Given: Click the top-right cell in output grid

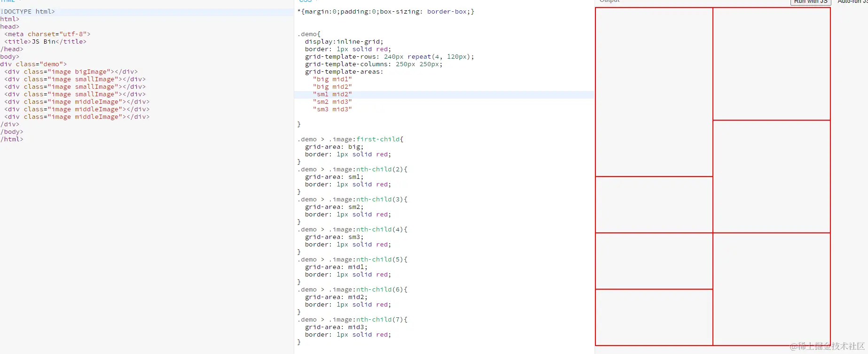Looking at the screenshot, I should click(772, 64).
